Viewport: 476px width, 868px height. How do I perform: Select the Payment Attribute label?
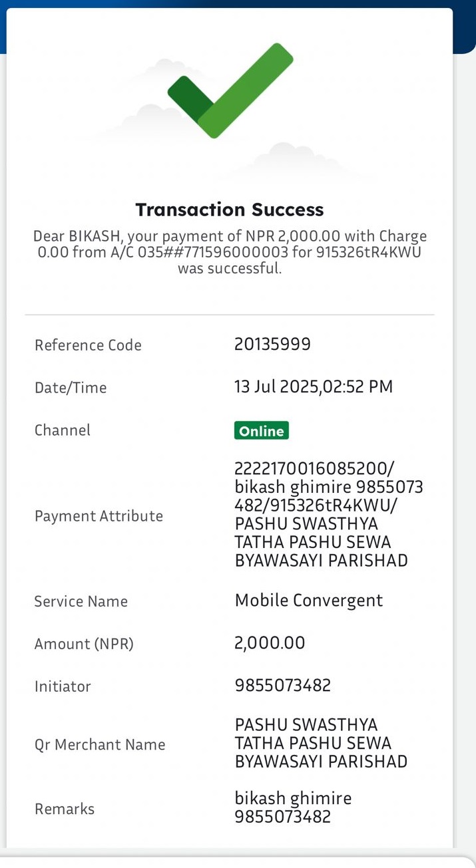(99, 516)
